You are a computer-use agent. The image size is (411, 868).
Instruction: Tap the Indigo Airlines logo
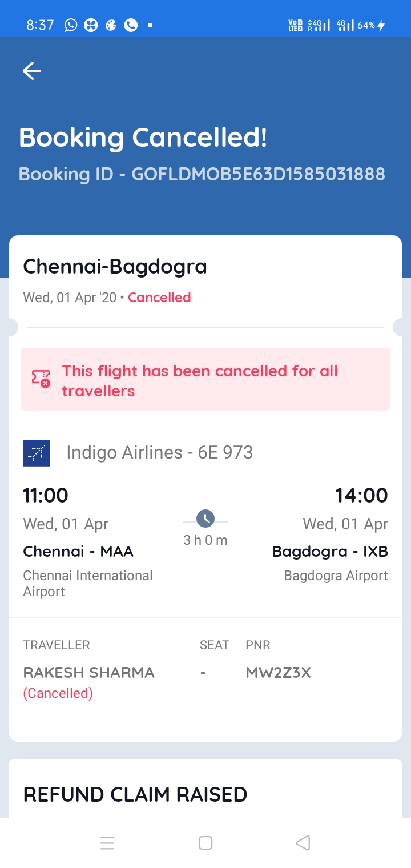37,453
